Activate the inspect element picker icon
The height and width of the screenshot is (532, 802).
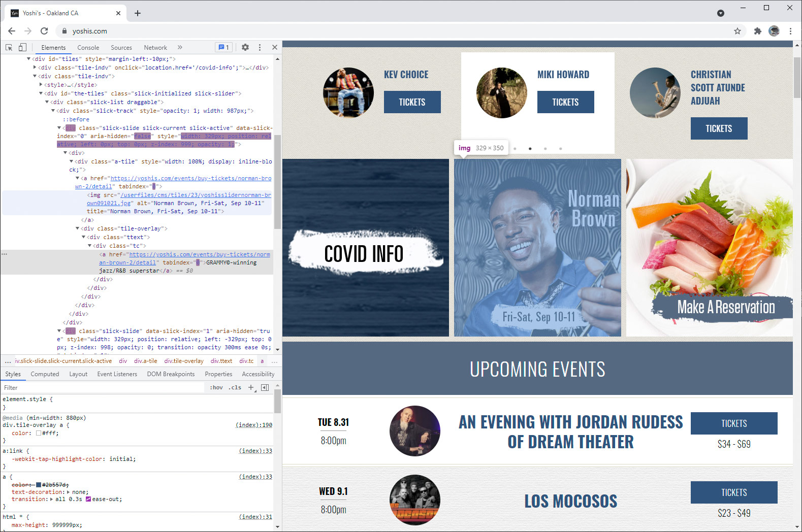[9, 47]
